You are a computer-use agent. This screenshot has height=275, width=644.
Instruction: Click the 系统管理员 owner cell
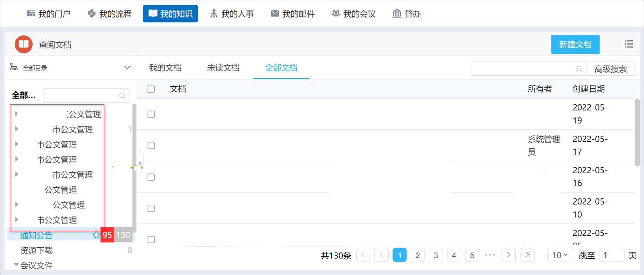tap(544, 146)
